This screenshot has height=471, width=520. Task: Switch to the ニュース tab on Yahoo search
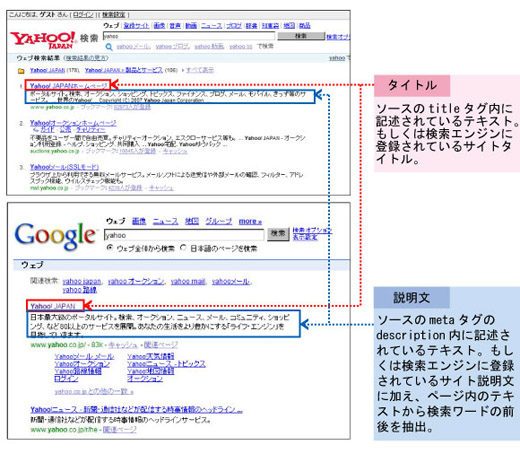pos(211,26)
